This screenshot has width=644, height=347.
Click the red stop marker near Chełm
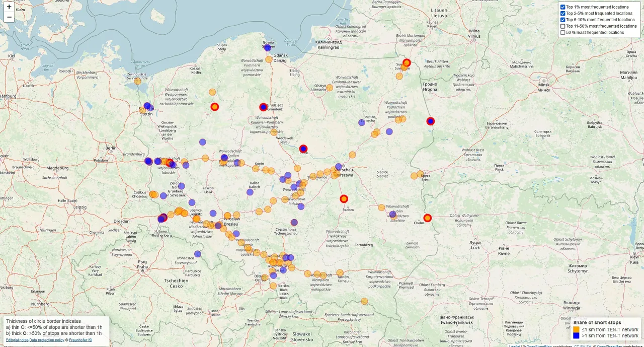point(427,218)
